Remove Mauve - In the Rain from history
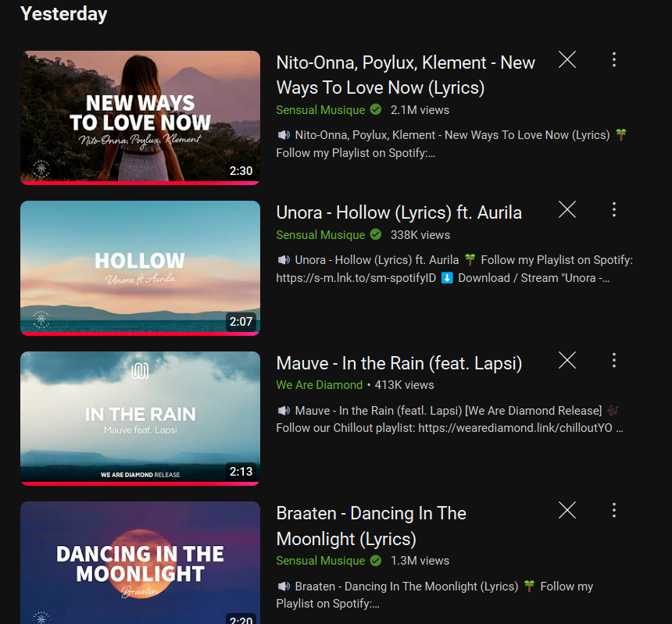This screenshot has height=624, width=672. [567, 360]
